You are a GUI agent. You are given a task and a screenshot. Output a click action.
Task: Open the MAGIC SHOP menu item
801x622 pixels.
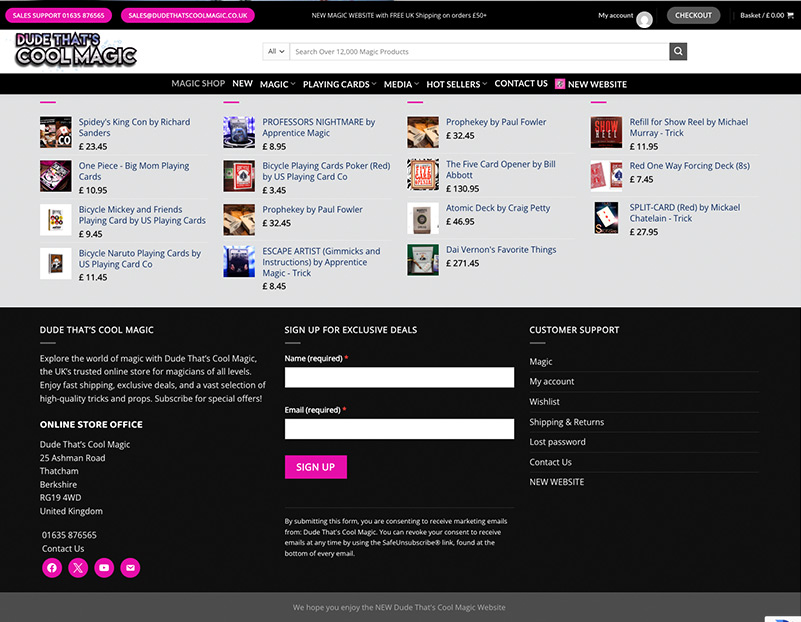[x=198, y=83]
